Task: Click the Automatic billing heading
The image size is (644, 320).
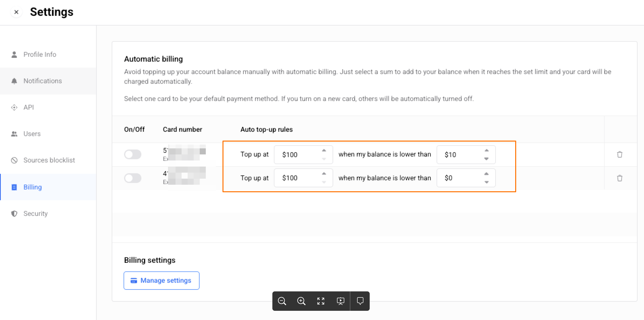Action: tap(153, 59)
